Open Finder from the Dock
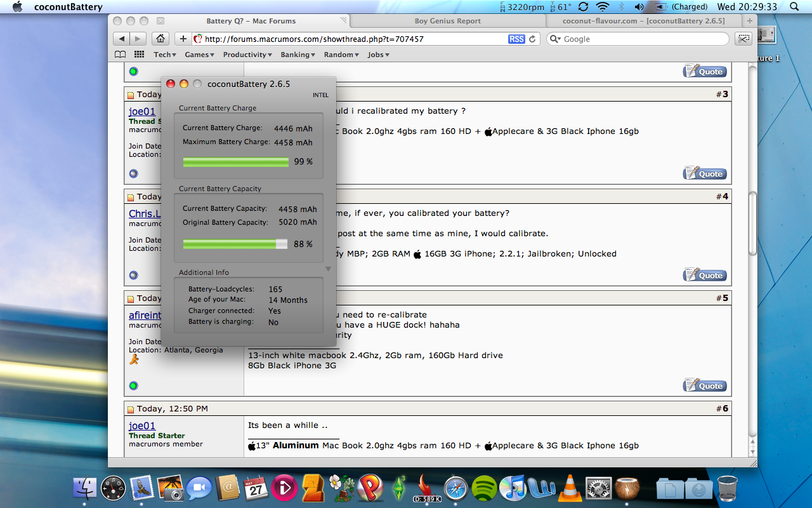 pos(85,488)
